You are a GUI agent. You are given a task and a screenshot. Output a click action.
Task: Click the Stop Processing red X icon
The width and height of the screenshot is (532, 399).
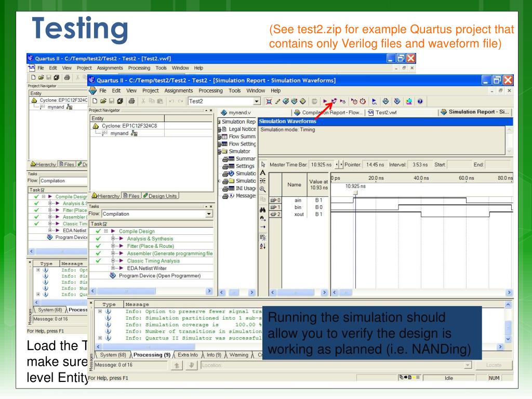tap(269, 101)
